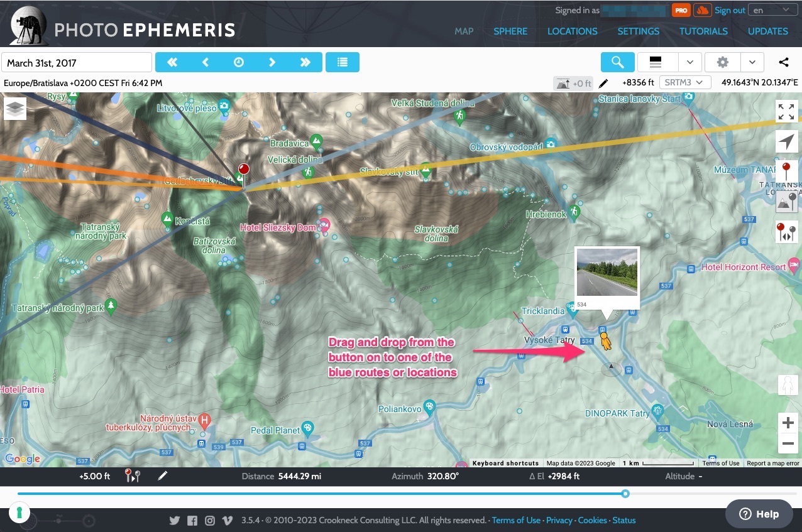
Task: Toggle the Street View pegman button
Action: pos(788,385)
